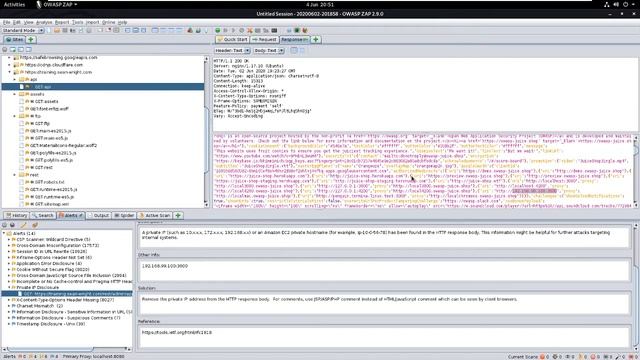Click the red flag alert count in status bar

click(22, 357)
